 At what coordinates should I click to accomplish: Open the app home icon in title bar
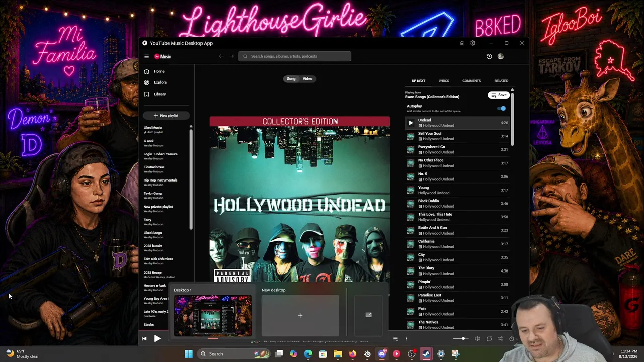(x=462, y=43)
